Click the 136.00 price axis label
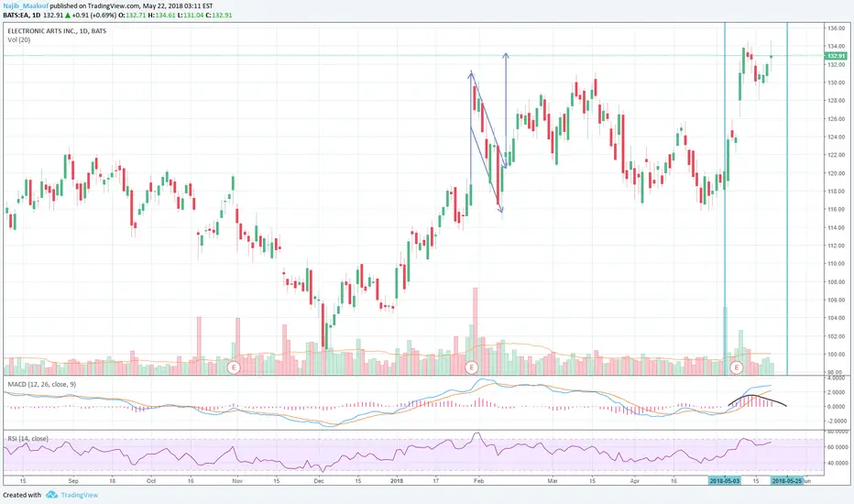The height and width of the screenshot is (504, 854). [836, 28]
